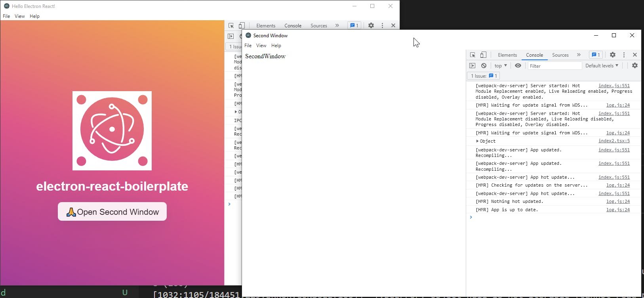Open log.js:24 link beside App is up to date

pos(618,210)
